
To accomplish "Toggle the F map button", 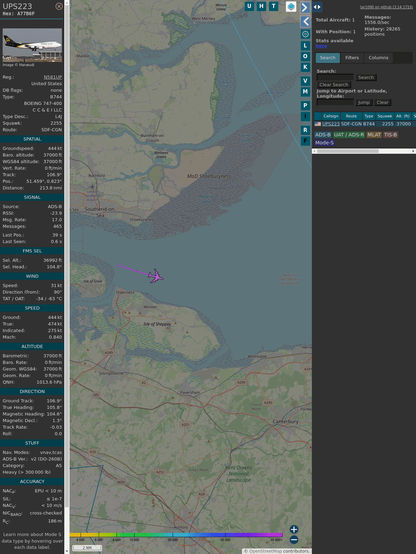I will click(305, 141).
